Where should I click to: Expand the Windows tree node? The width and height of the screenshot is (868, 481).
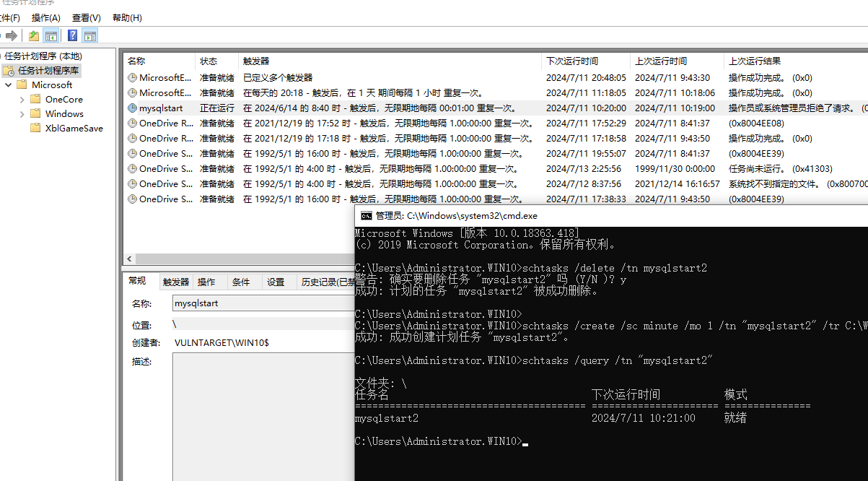click(x=22, y=113)
